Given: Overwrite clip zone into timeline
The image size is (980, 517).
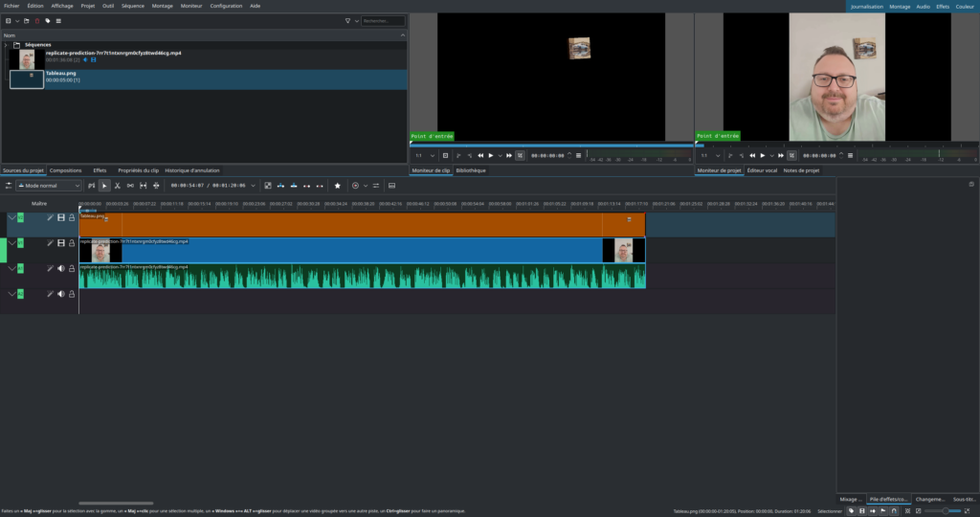Looking at the screenshot, I should coord(294,186).
